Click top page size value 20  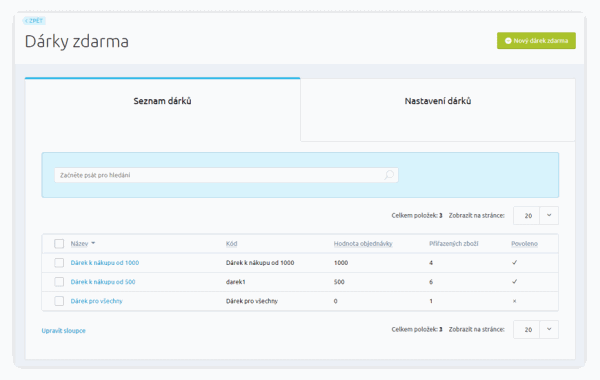click(528, 216)
